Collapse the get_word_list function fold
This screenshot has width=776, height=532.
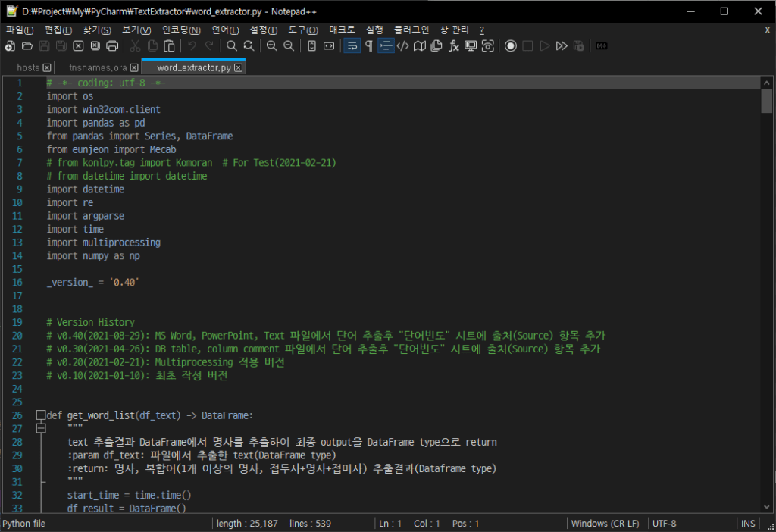pos(39,415)
